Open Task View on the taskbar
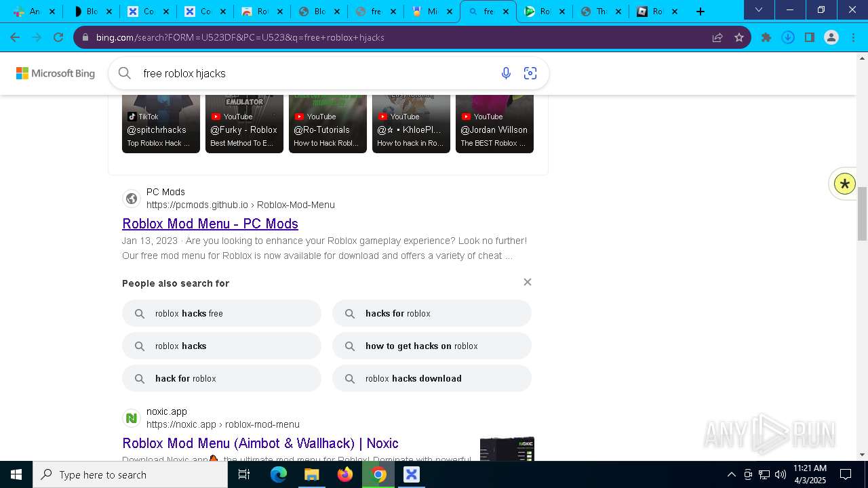The height and width of the screenshot is (488, 868). pyautogui.click(x=244, y=474)
